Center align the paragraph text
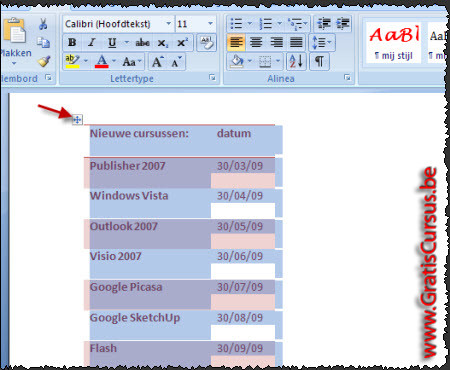Screen dimensions: 450x370 pos(256,42)
